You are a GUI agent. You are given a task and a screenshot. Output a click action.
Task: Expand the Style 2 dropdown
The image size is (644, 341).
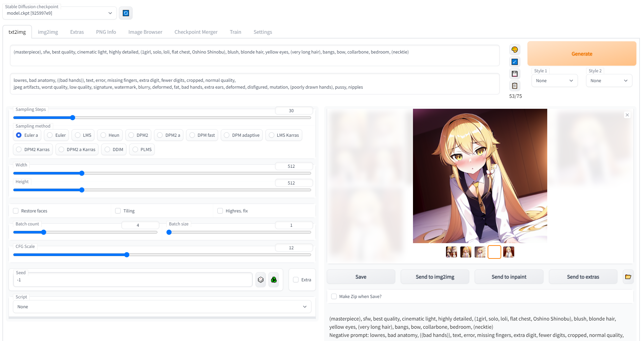click(x=609, y=80)
